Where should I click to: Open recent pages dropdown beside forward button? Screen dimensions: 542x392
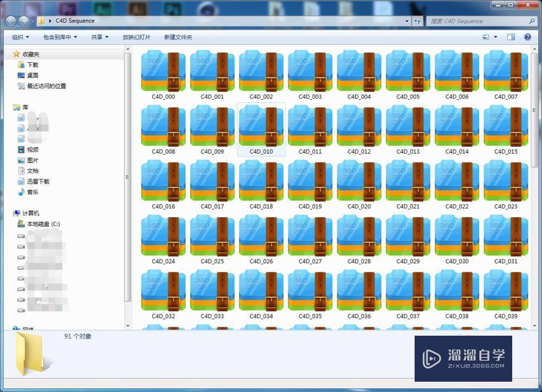click(x=33, y=22)
